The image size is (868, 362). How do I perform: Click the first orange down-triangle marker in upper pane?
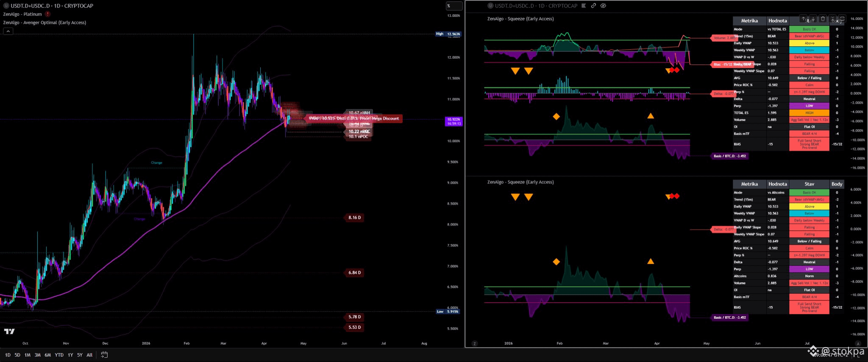515,71
